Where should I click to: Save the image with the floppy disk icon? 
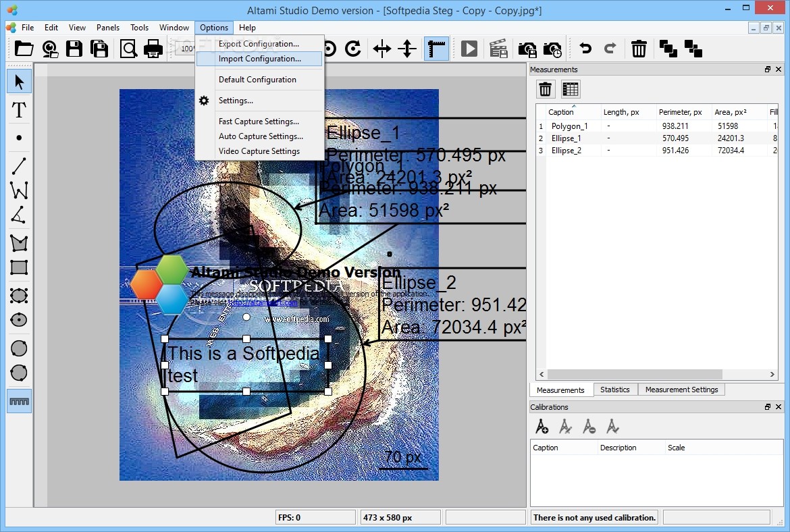(74, 49)
